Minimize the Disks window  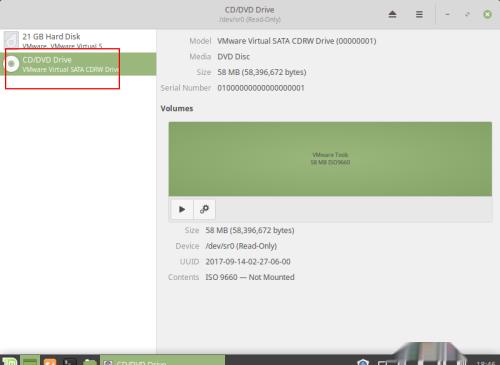click(447, 14)
